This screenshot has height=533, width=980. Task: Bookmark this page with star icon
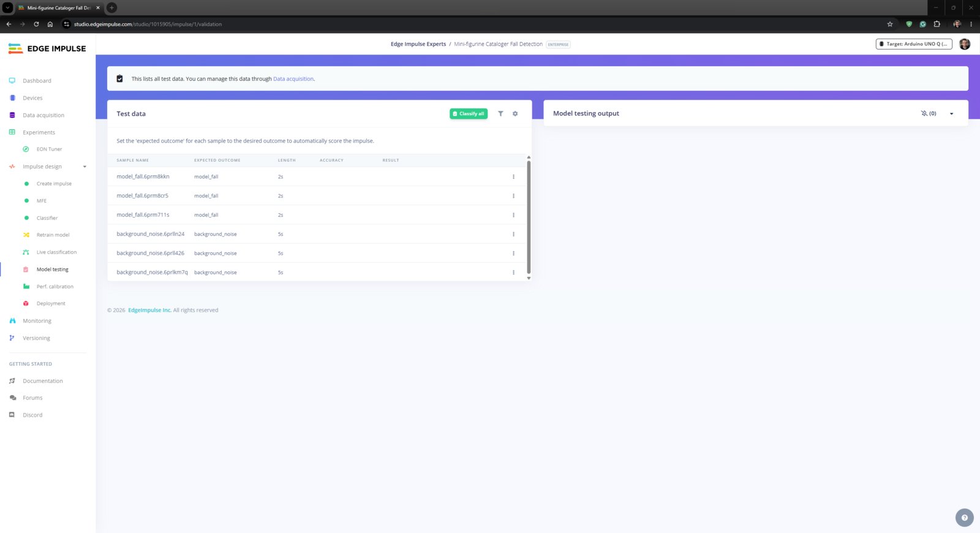coord(890,25)
